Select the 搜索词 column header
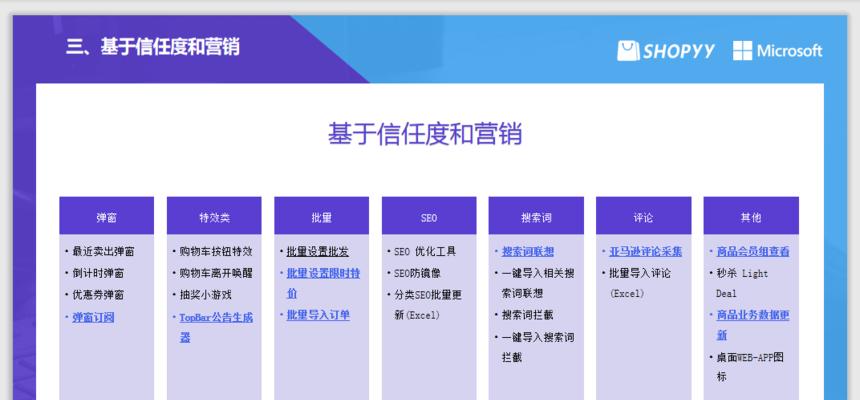This screenshot has width=860, height=400. tap(536, 216)
